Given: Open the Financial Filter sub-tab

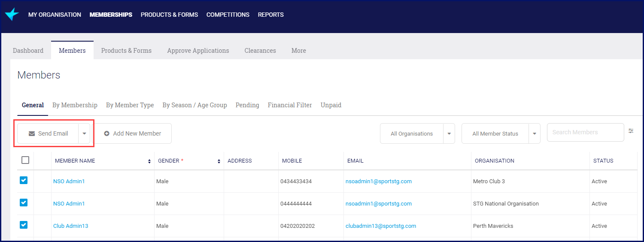Looking at the screenshot, I should (290, 105).
